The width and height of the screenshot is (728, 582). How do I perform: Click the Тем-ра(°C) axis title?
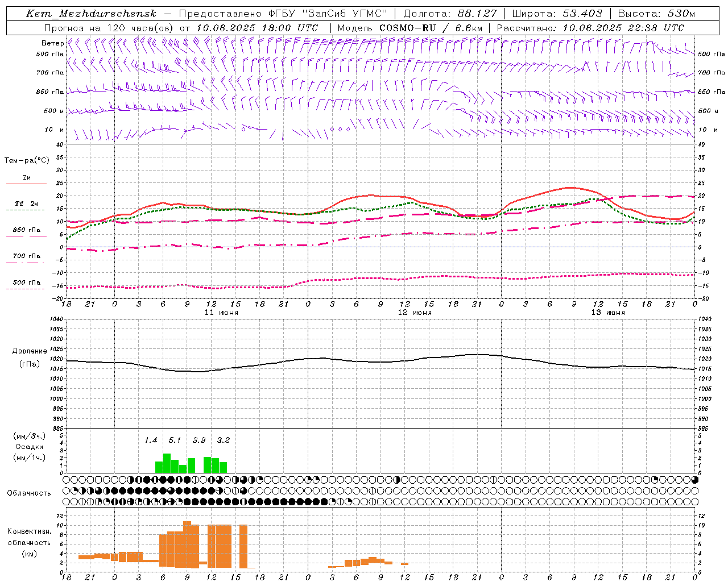coord(27,161)
